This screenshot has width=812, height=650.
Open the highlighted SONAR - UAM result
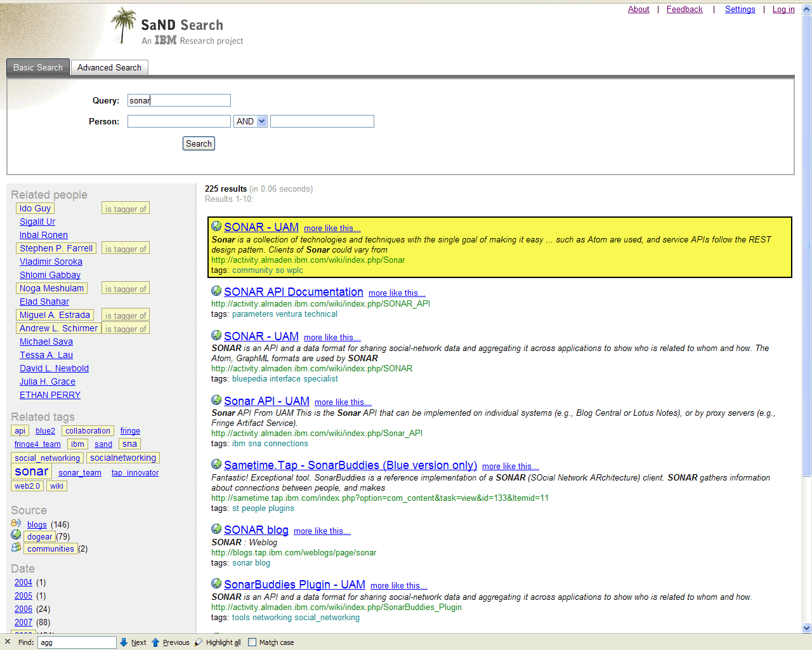coord(261,227)
